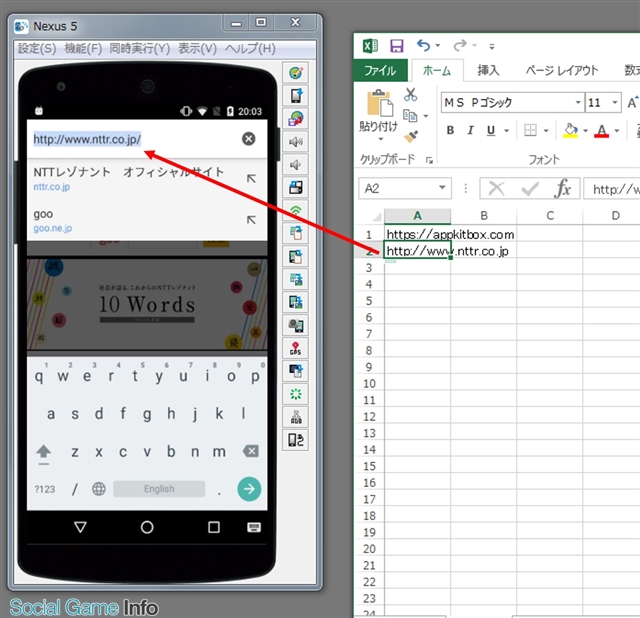640x618 pixels.
Task: Switch to the ページ レイアウト ribbon tab
Action: tap(562, 70)
